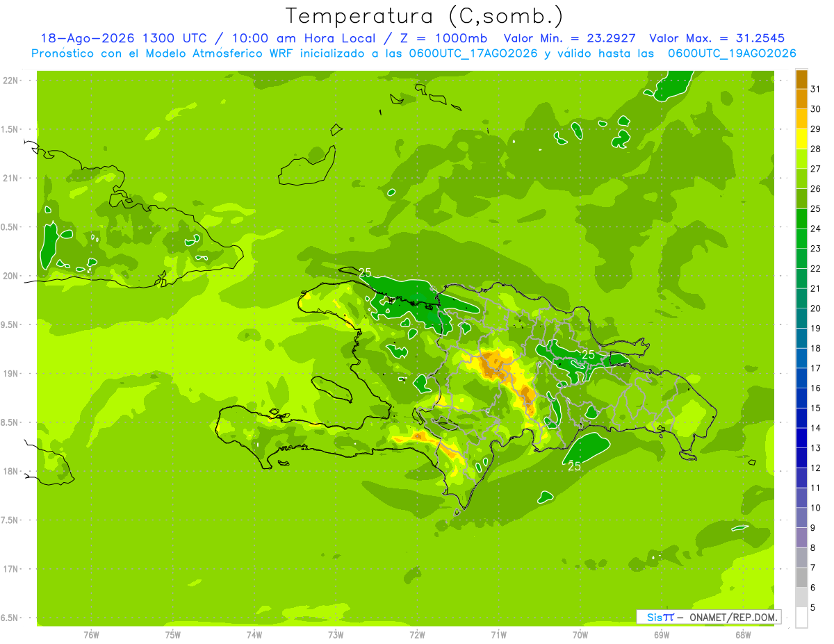The height and width of the screenshot is (644, 834).
Task: Click the '74W' longitude axis label
Action: point(254,634)
